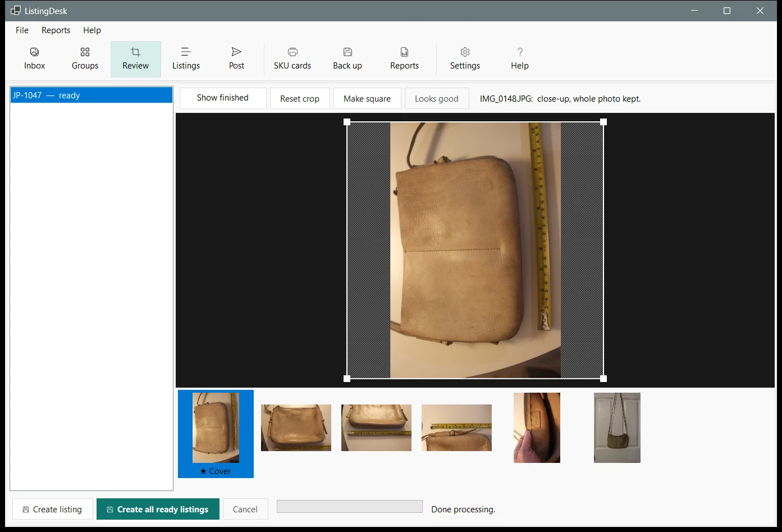This screenshot has height=532, width=782.
Task: Click the Cancel button
Action: pos(245,509)
